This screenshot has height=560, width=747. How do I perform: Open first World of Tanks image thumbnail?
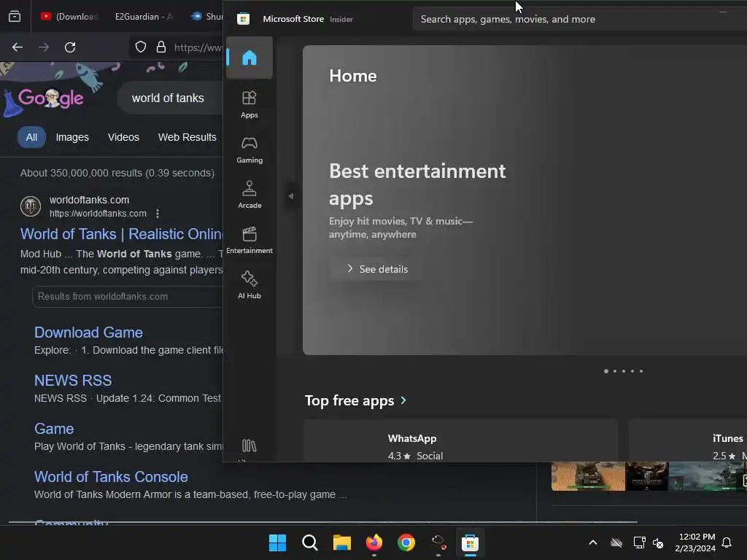click(x=588, y=475)
